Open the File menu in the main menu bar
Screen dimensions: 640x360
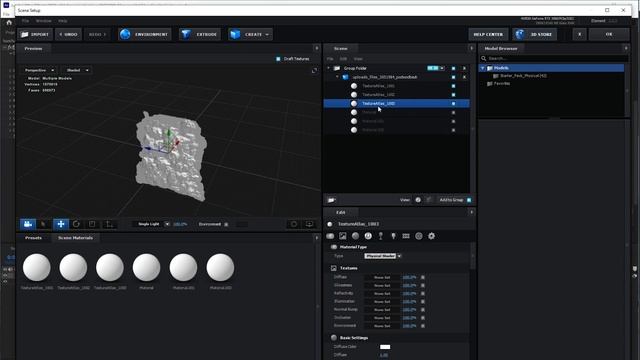[25, 21]
